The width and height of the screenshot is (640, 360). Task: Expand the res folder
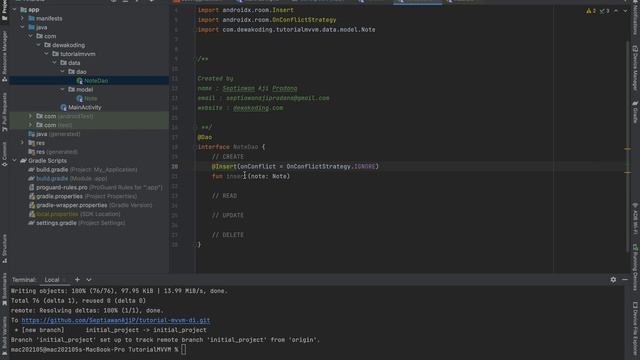click(x=22, y=143)
